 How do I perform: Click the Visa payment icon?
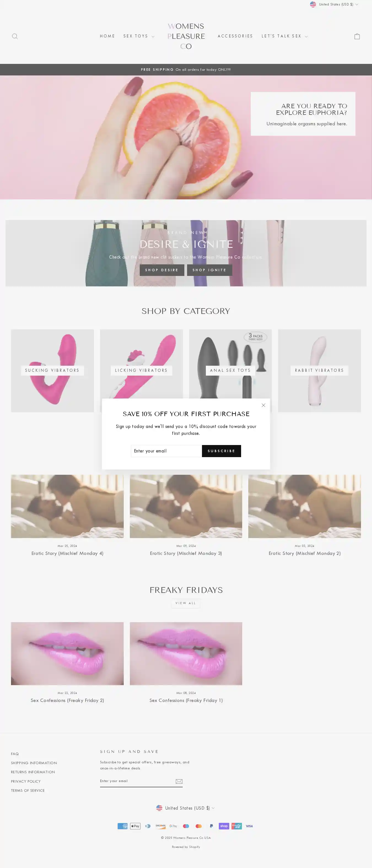click(249, 826)
